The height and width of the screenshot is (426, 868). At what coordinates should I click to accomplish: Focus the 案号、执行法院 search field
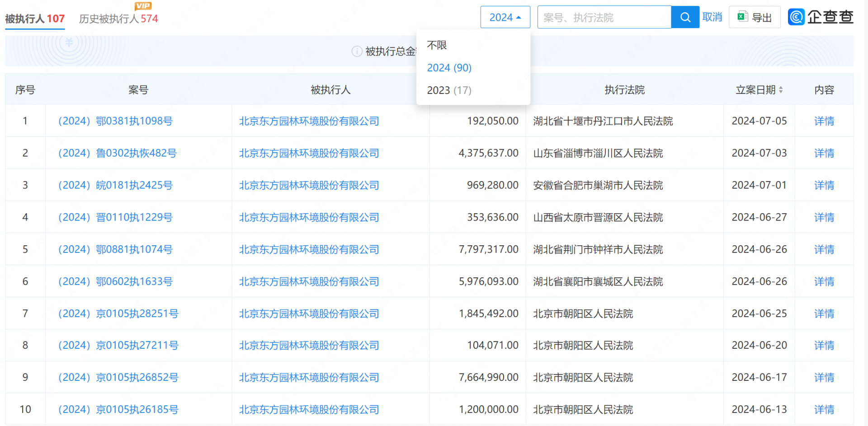(x=604, y=17)
